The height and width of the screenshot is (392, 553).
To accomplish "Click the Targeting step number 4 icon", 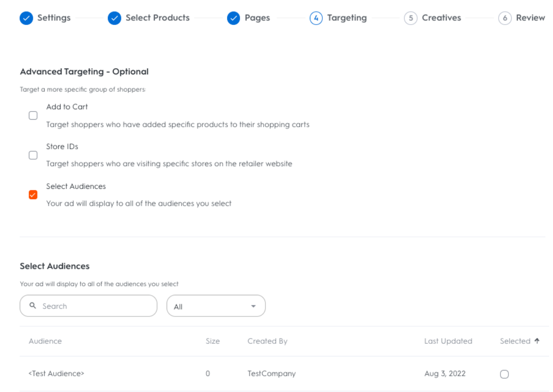I will coord(316,18).
